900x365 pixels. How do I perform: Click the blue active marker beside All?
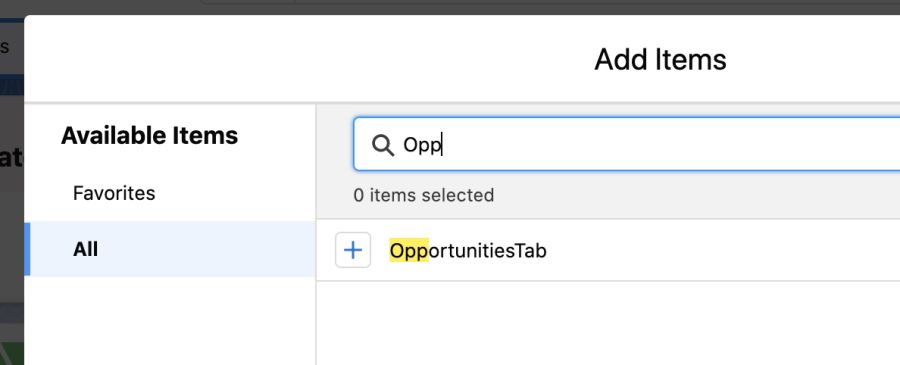point(27,249)
